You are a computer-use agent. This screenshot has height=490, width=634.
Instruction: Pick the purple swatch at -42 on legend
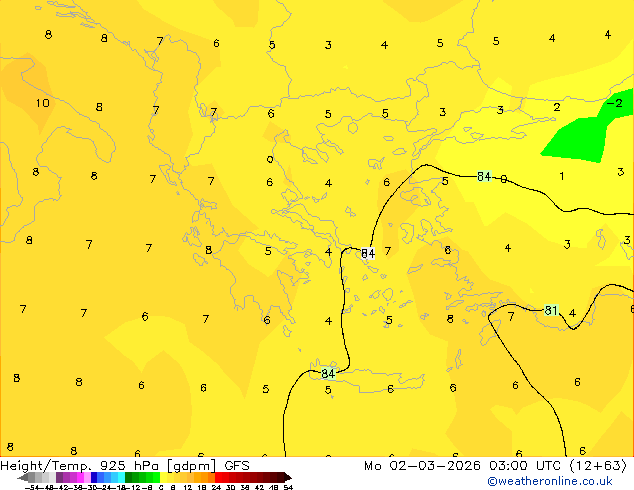point(59,477)
